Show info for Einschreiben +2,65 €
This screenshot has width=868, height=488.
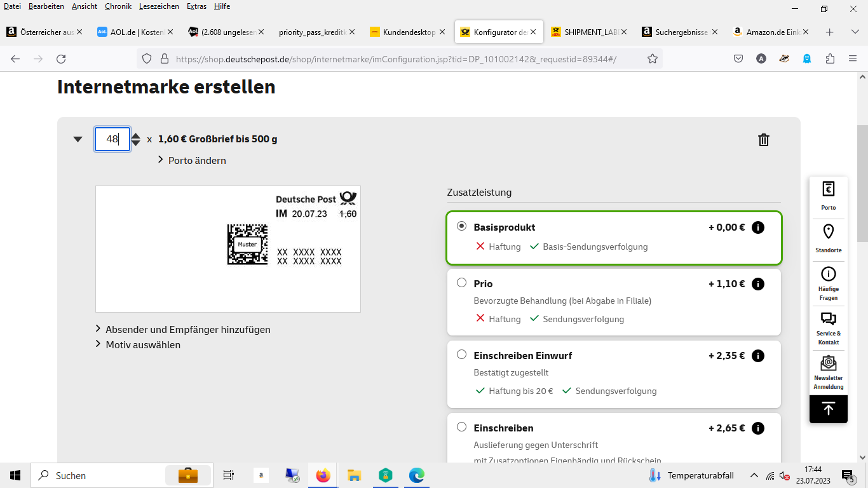757,428
